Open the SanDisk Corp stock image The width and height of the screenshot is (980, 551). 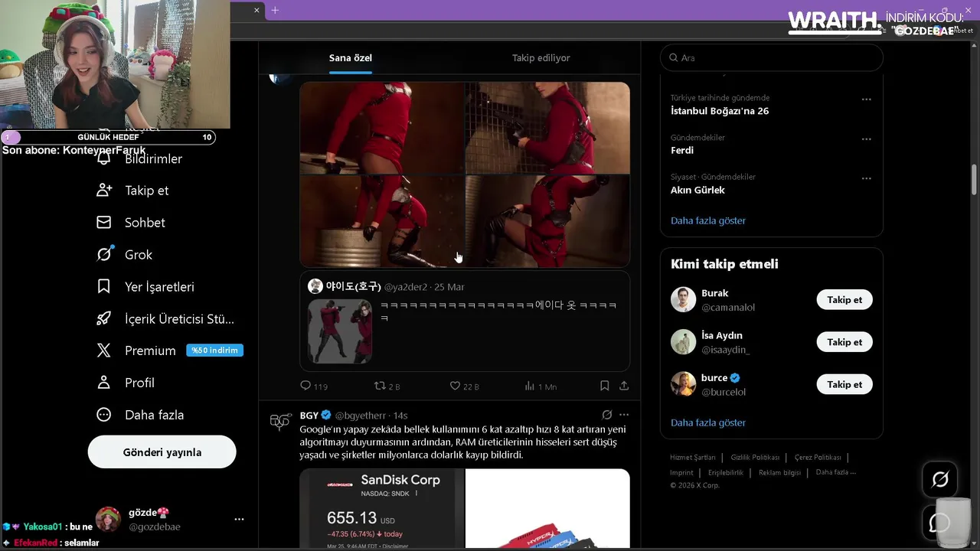(381, 509)
